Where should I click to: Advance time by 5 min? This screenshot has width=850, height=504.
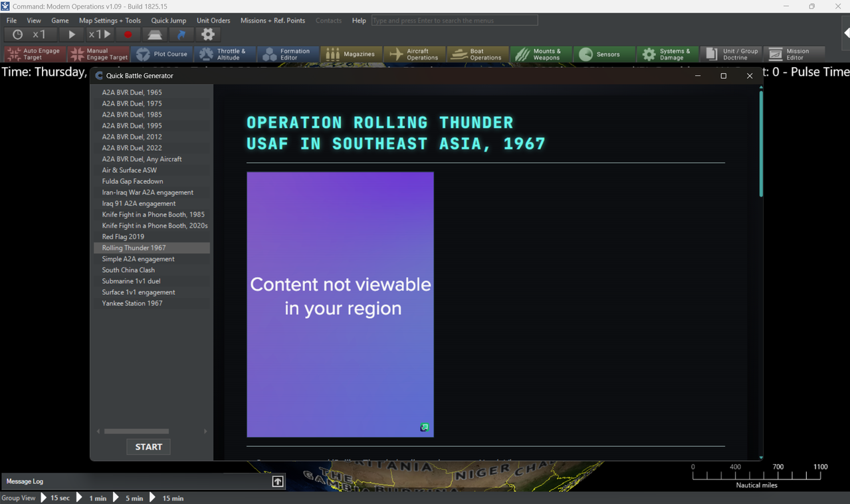(128, 497)
